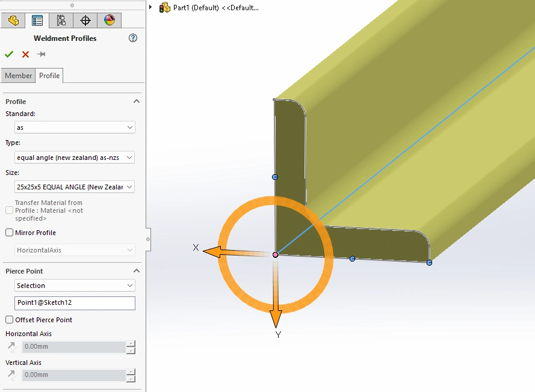535x392 pixels.
Task: Click the Vertical Axis reverse direction icon
Action: (x=11, y=375)
